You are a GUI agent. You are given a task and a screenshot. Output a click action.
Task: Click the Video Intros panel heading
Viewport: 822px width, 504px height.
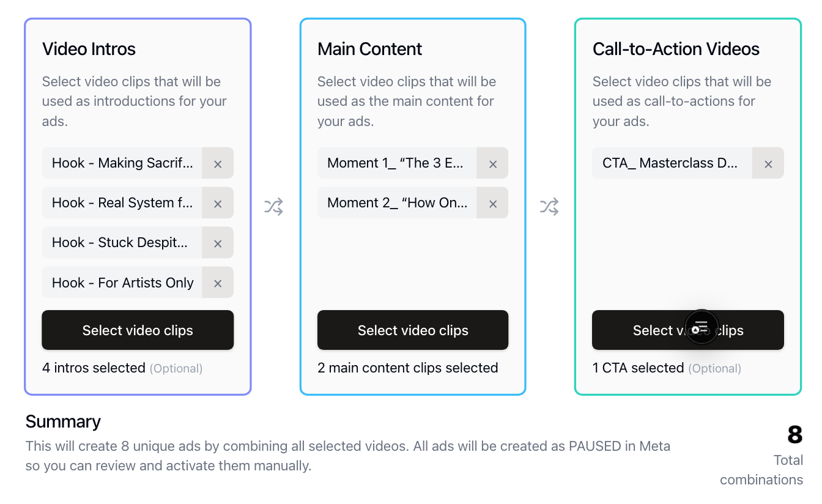(x=89, y=49)
